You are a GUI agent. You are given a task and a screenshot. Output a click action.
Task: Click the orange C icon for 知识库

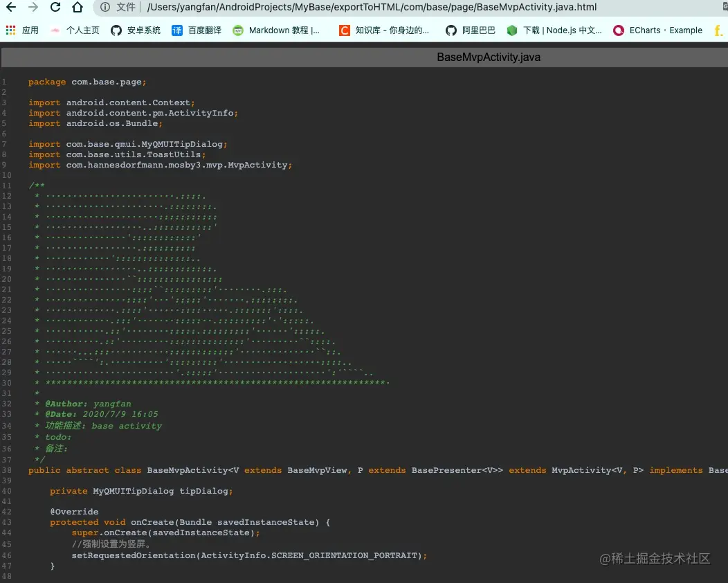click(x=345, y=30)
